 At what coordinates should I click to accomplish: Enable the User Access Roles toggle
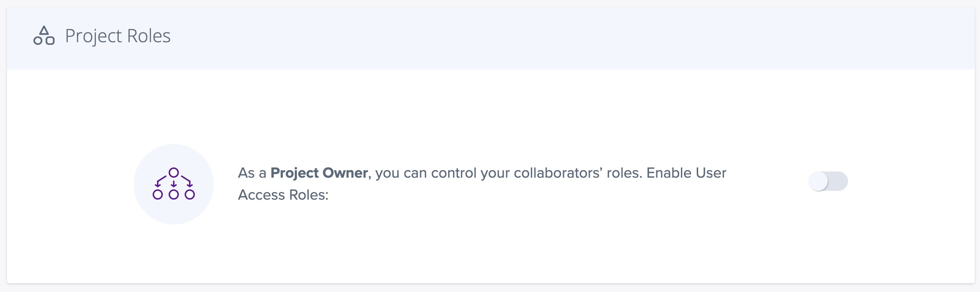pos(828,181)
